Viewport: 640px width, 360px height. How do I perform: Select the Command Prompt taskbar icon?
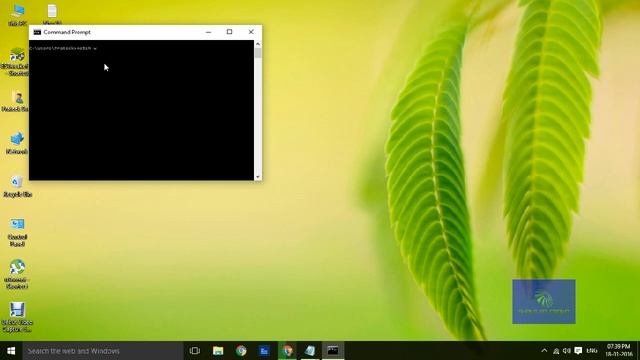pos(333,351)
